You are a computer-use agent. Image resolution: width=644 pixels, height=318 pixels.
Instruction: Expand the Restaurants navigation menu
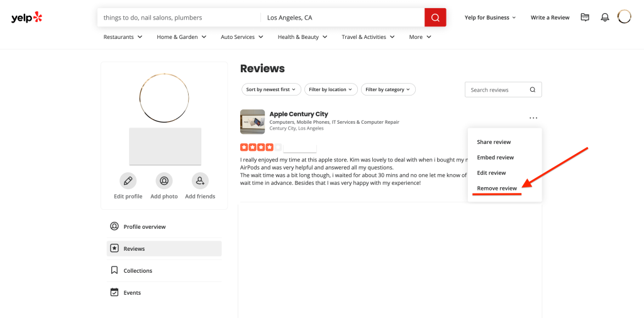click(123, 37)
